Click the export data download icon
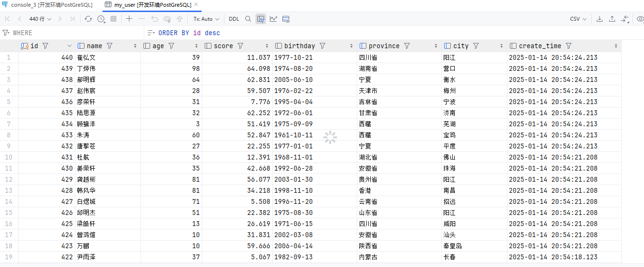The width and height of the screenshot is (644, 267). [600, 19]
